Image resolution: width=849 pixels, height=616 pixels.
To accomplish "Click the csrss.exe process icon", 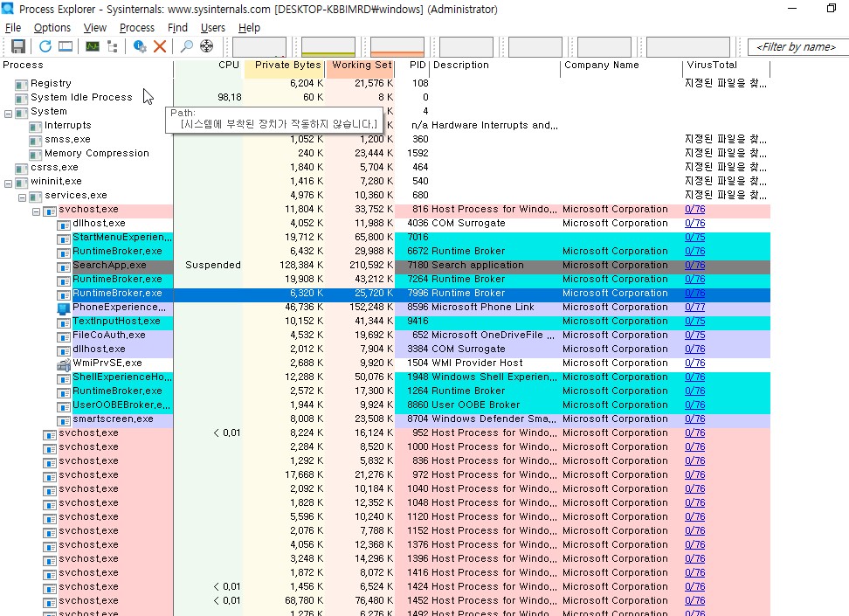I will coord(22,169).
